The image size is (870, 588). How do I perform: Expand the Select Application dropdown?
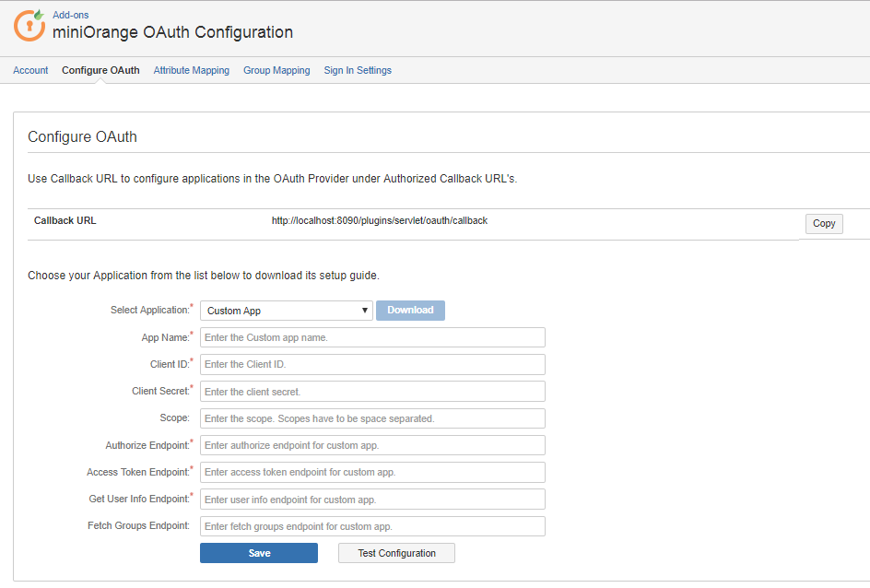click(x=287, y=311)
